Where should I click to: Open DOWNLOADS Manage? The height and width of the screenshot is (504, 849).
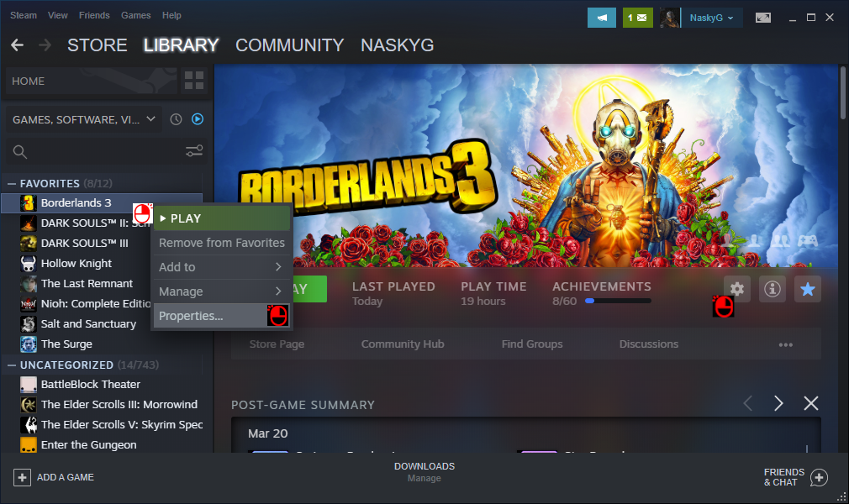(x=424, y=472)
